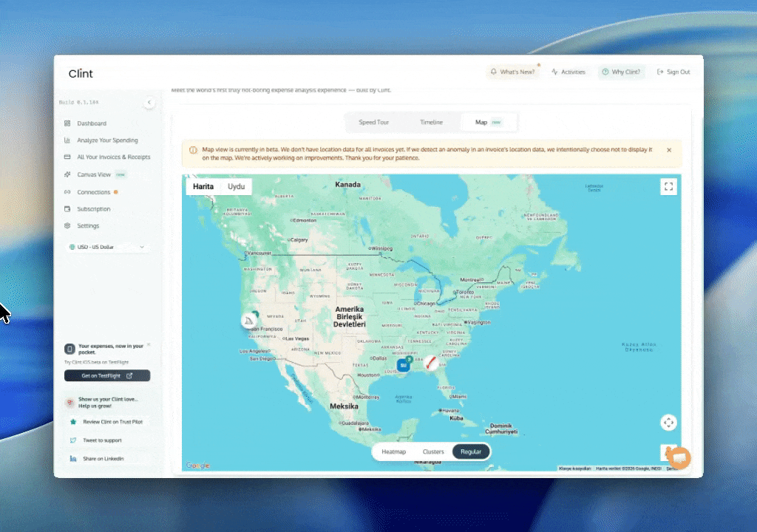757x532 pixels.
Task: Toggle map to Uydu satellite view
Action: pyautogui.click(x=236, y=187)
